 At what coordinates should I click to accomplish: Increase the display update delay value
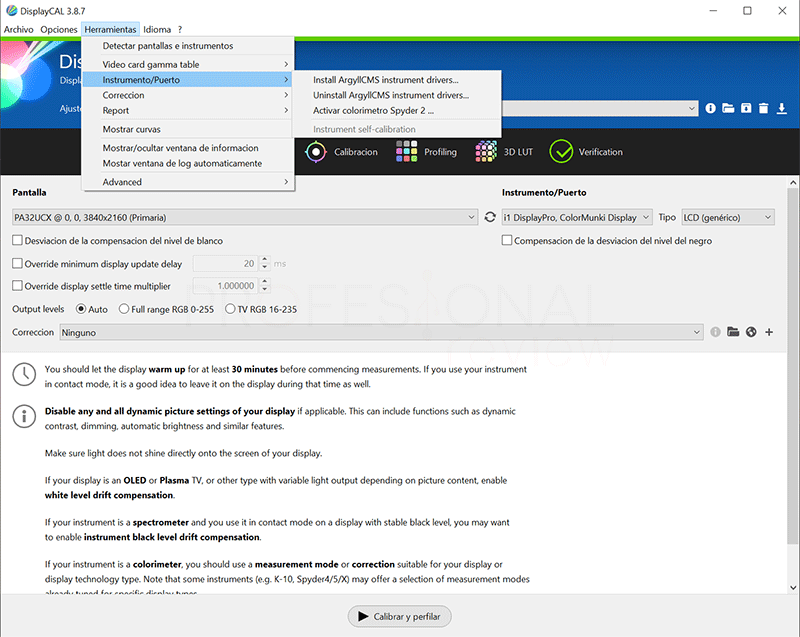point(264,260)
